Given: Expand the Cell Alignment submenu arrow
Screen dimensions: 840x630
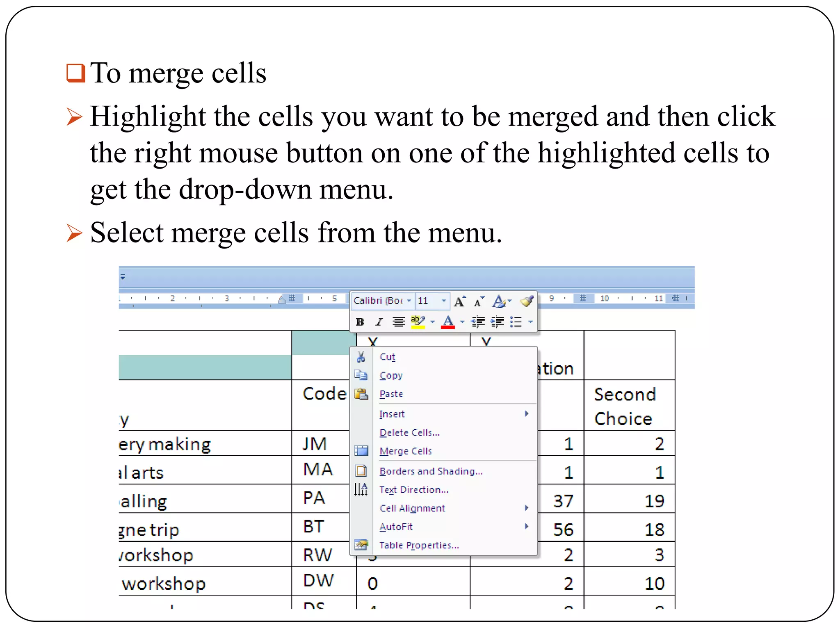Looking at the screenshot, I should tap(526, 508).
